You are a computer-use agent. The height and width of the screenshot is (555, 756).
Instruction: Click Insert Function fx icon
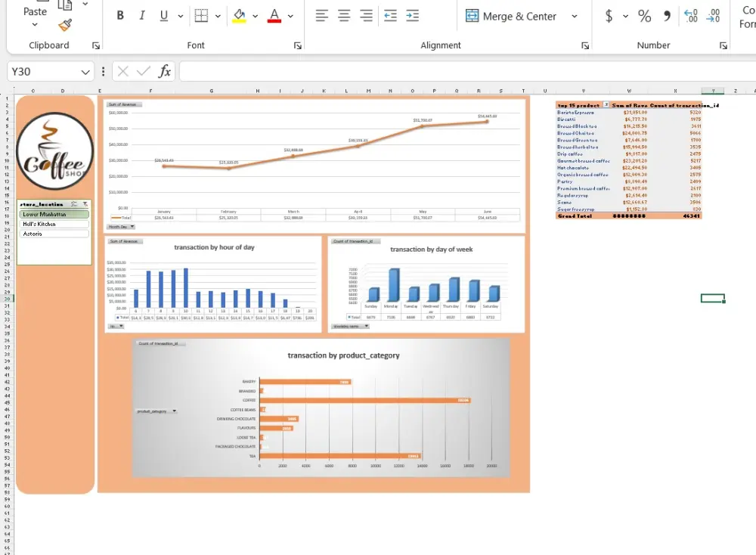[x=165, y=71]
